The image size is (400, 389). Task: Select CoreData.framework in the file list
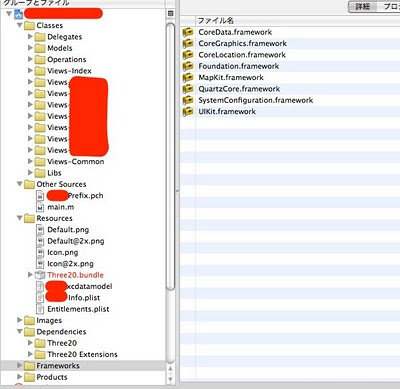(235, 32)
